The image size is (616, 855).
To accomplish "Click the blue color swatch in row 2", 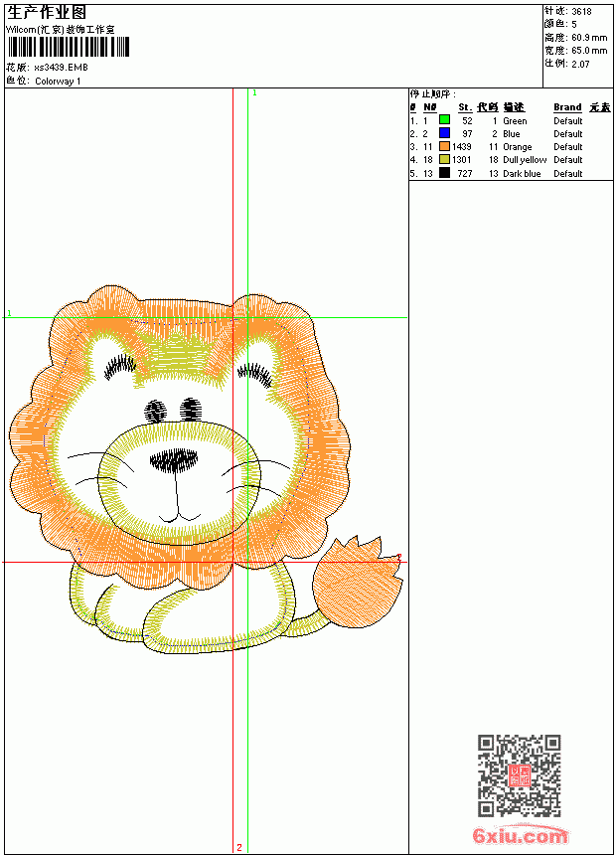I will tap(444, 133).
